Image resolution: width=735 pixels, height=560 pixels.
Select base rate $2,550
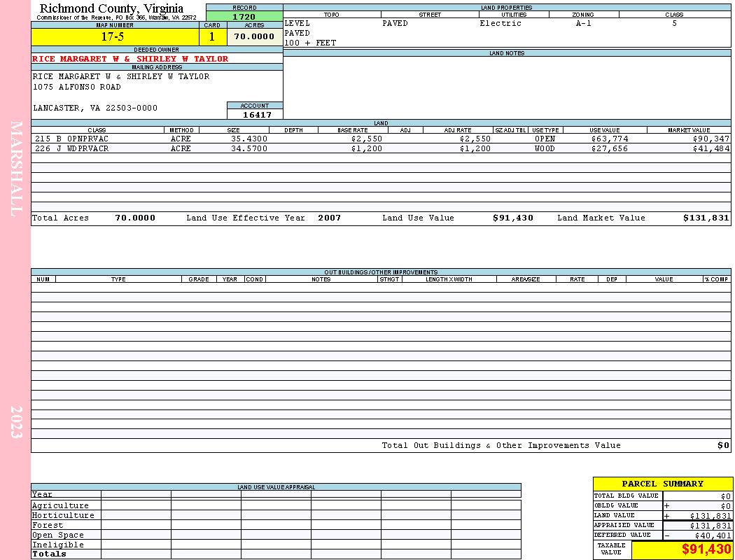367,139
